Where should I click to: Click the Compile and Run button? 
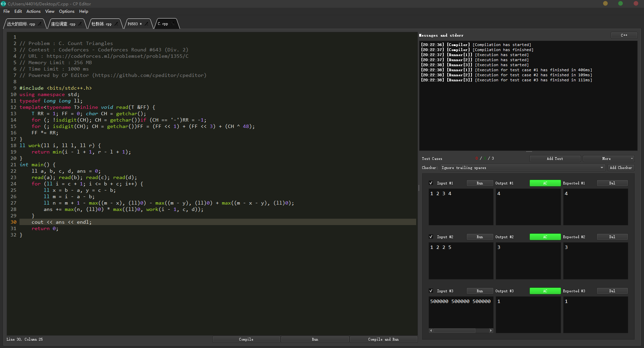click(x=383, y=339)
